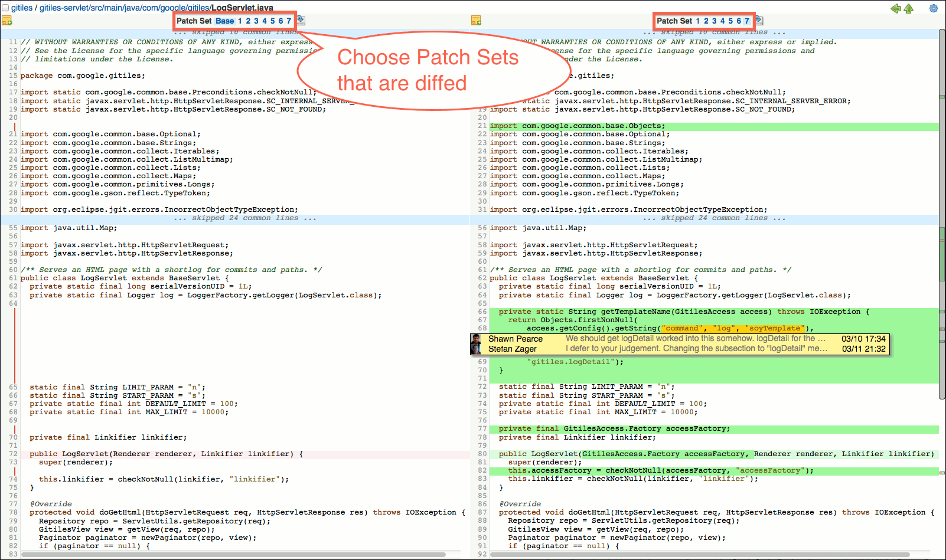The width and height of the screenshot is (946, 560).
Task: Check the reviewed checkbox beside the file path
Action: click(5, 8)
